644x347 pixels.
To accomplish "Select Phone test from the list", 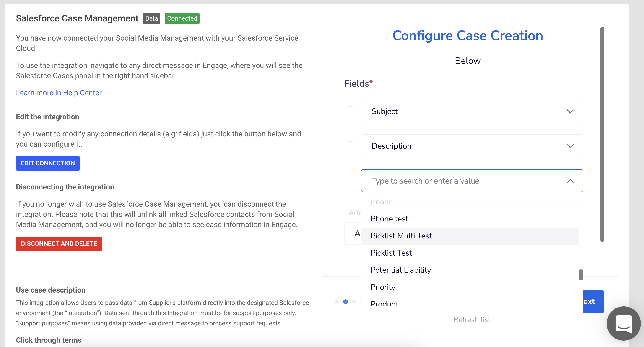I will point(470,219).
